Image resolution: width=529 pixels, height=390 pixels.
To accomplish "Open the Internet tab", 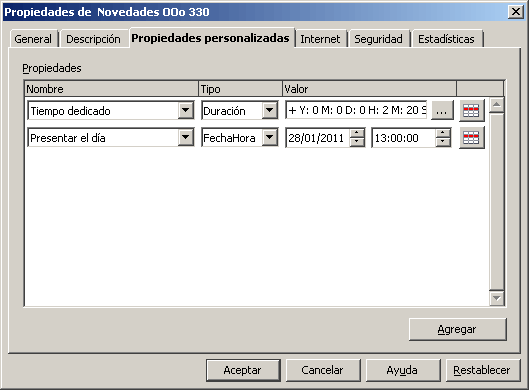I will (320, 39).
